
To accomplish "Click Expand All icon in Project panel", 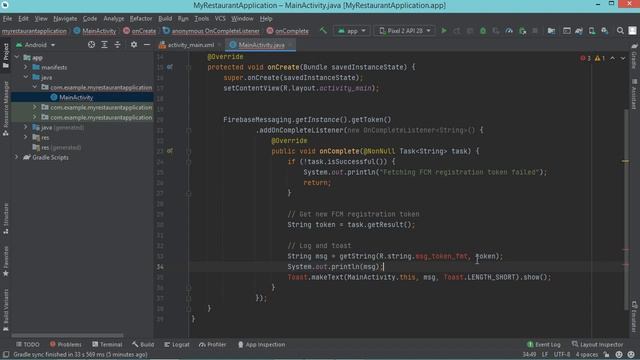I will [104, 44].
